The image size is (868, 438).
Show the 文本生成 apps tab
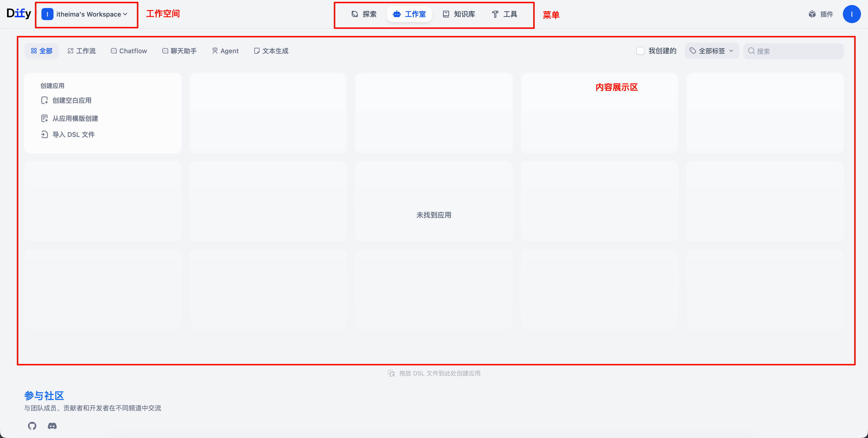point(271,51)
